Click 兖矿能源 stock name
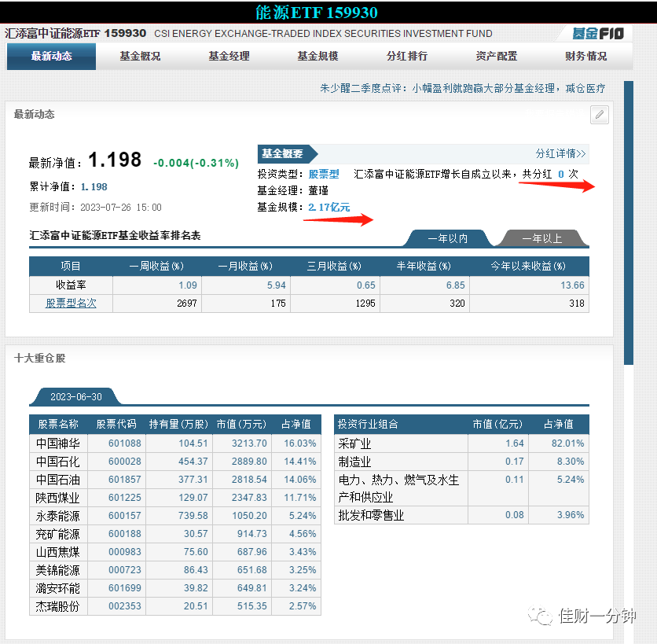 [58, 534]
